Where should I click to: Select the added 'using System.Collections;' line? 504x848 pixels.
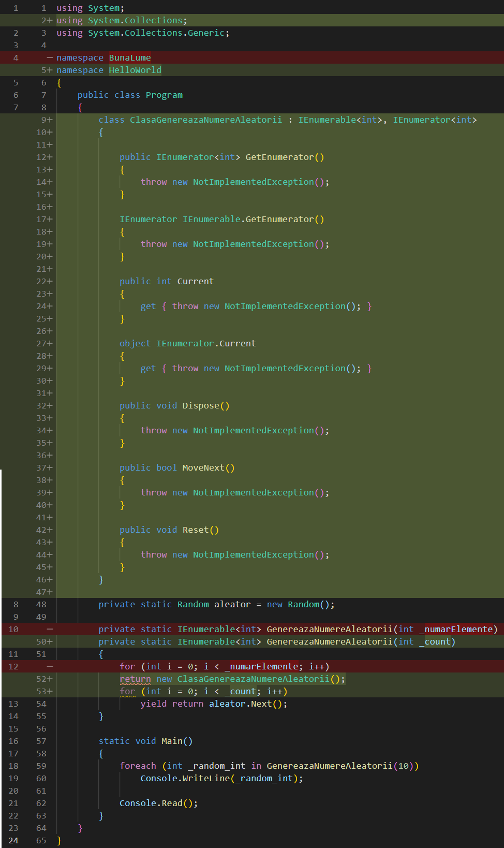(122, 20)
